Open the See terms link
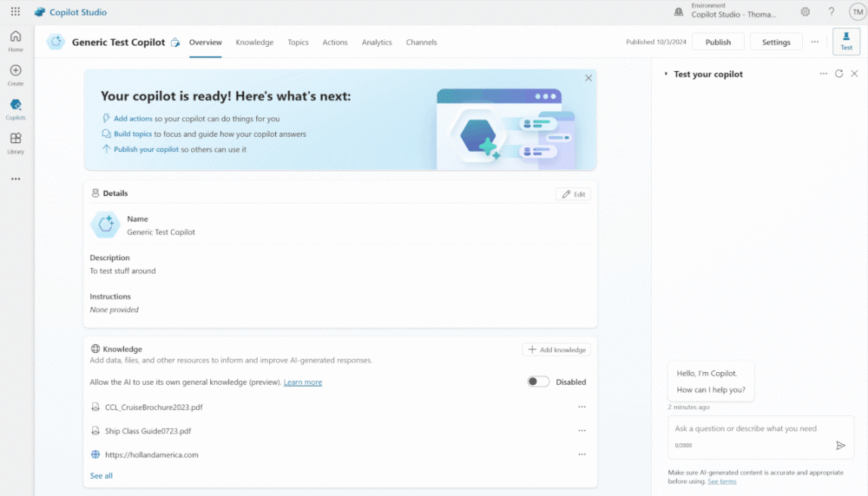 pyautogui.click(x=722, y=481)
